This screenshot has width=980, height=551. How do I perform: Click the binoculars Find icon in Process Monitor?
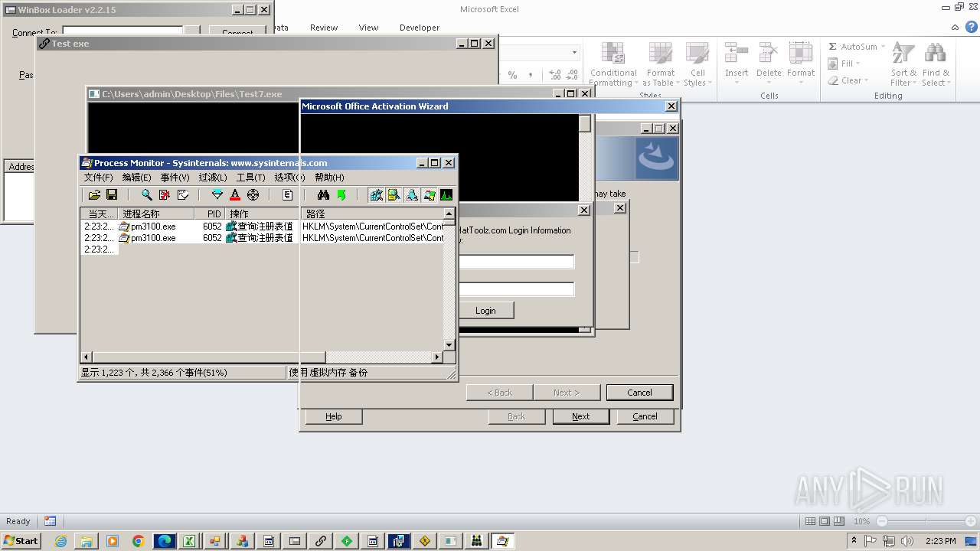click(x=323, y=195)
